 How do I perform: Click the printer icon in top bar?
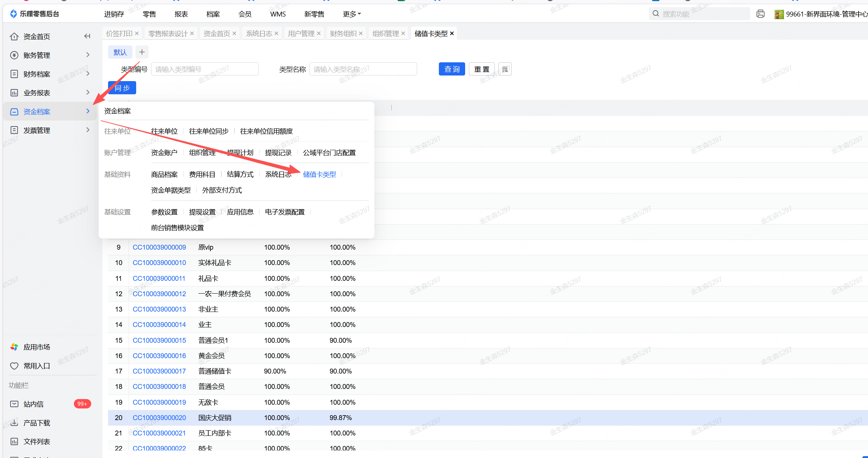point(760,14)
